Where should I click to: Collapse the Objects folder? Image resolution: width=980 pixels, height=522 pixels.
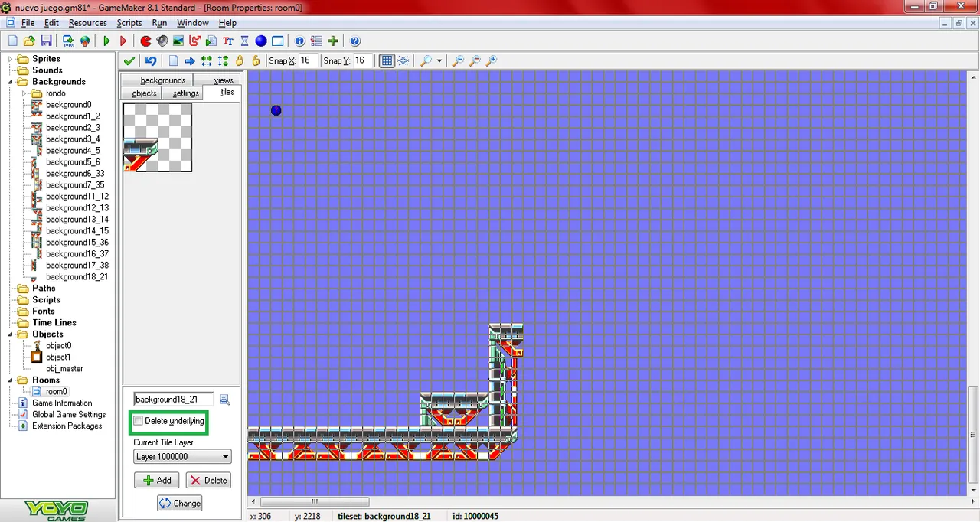click(11, 334)
